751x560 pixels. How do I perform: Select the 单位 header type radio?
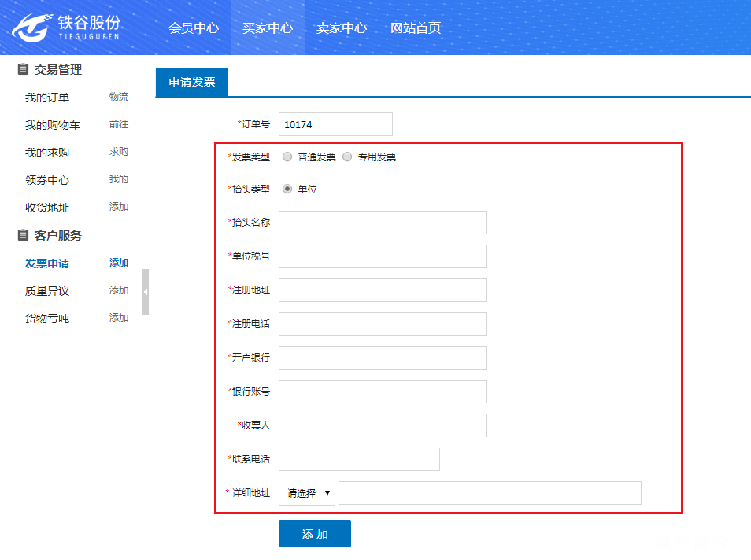pos(287,189)
